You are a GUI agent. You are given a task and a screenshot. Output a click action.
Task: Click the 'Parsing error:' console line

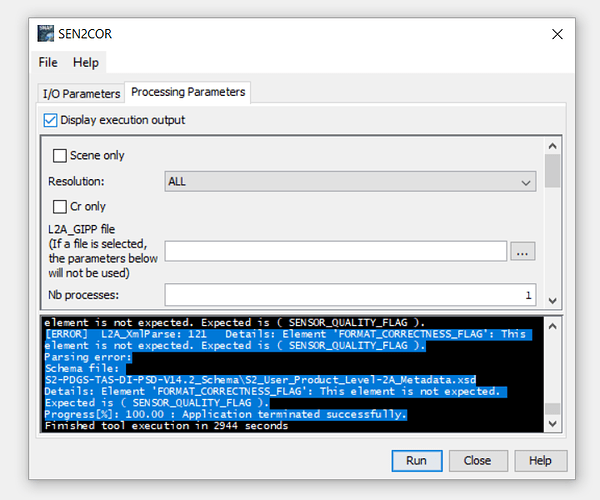88,357
